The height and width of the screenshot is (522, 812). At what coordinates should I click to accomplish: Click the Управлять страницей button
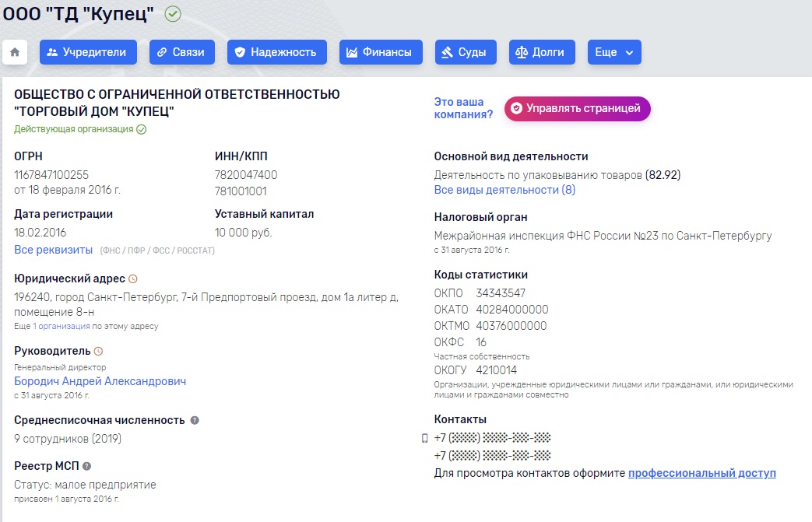point(578,109)
